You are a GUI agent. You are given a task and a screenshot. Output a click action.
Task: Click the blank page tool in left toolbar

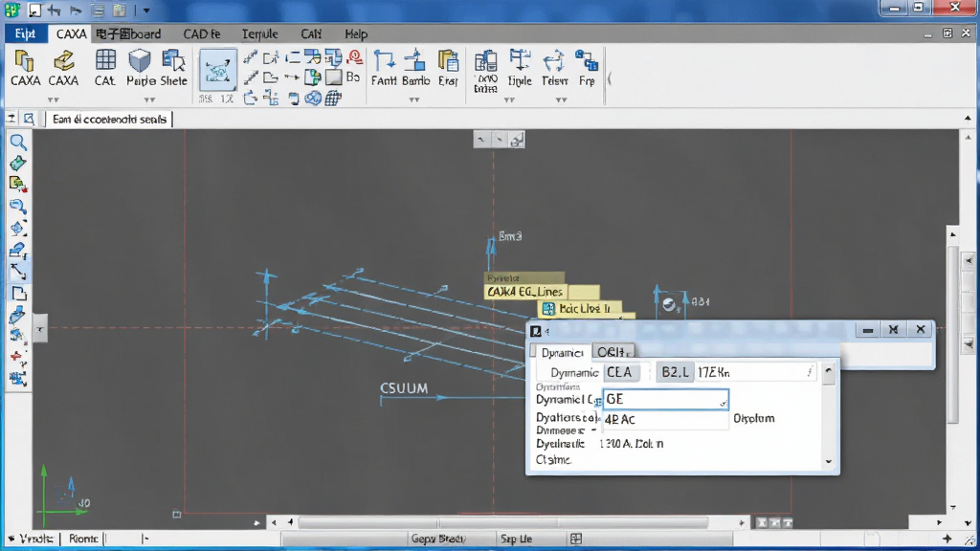click(x=18, y=294)
